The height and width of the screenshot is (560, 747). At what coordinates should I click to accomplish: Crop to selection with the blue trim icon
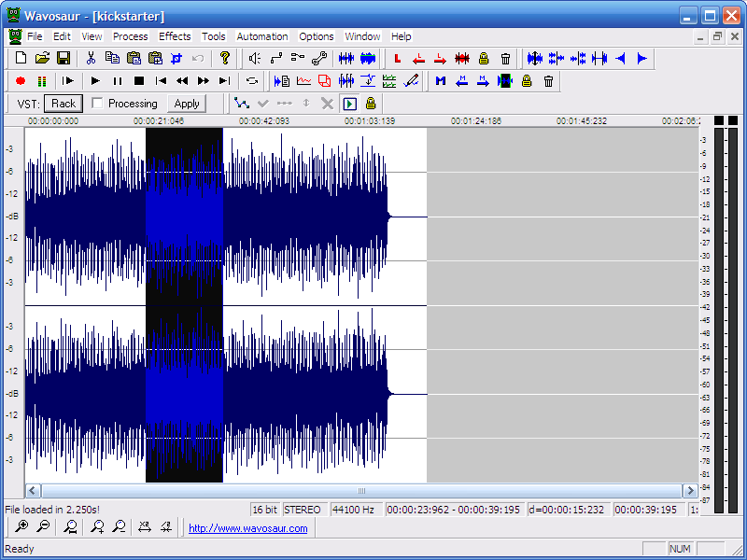pos(176,58)
